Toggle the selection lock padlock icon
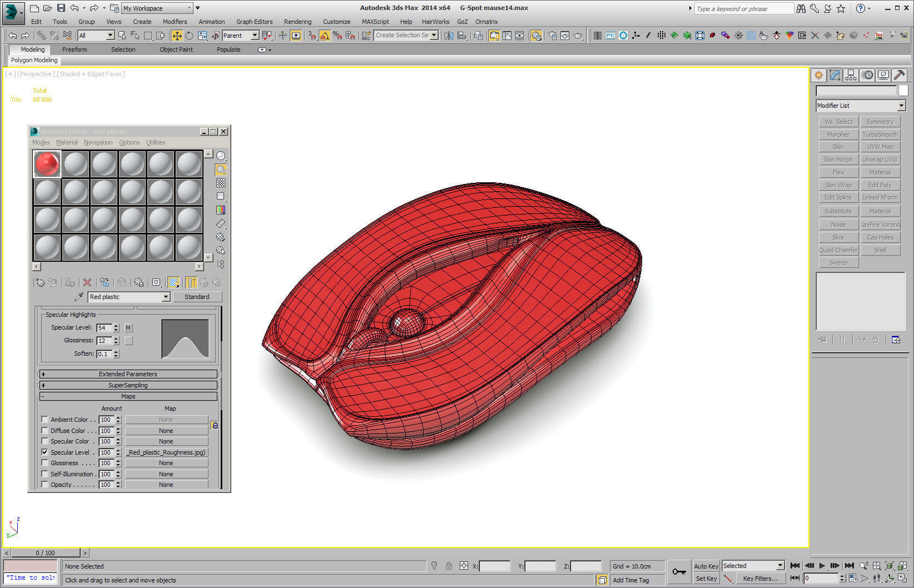The height and width of the screenshot is (588, 914). click(449, 566)
